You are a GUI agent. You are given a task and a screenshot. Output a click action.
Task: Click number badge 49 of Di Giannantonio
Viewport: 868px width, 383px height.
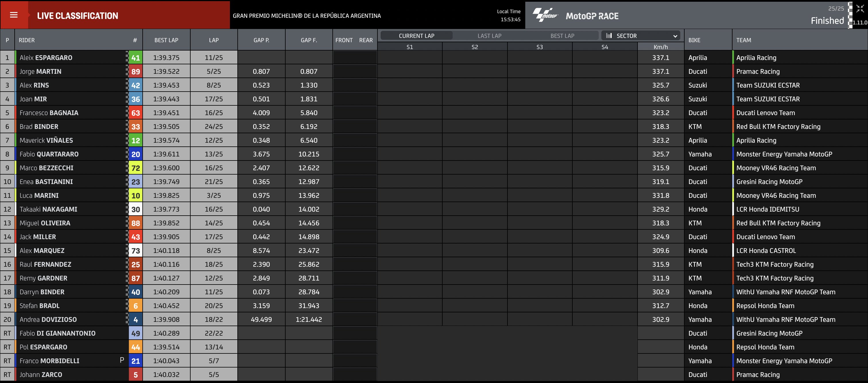[x=135, y=333]
